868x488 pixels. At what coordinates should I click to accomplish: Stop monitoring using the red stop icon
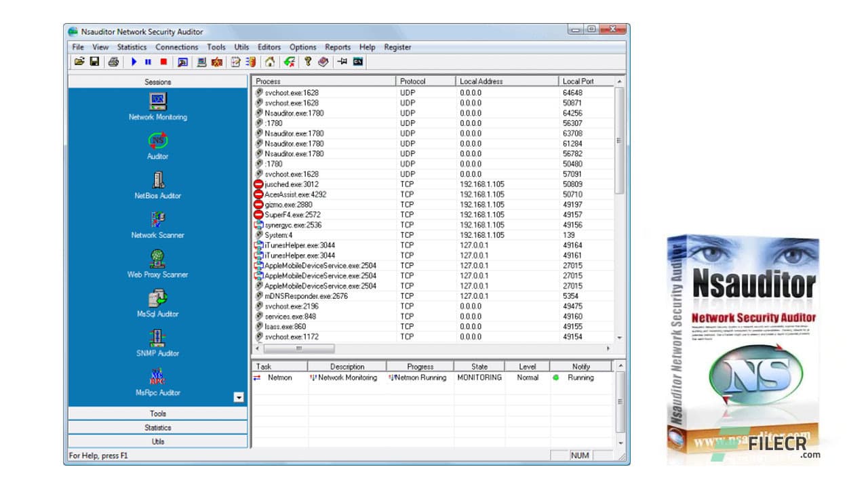point(163,62)
